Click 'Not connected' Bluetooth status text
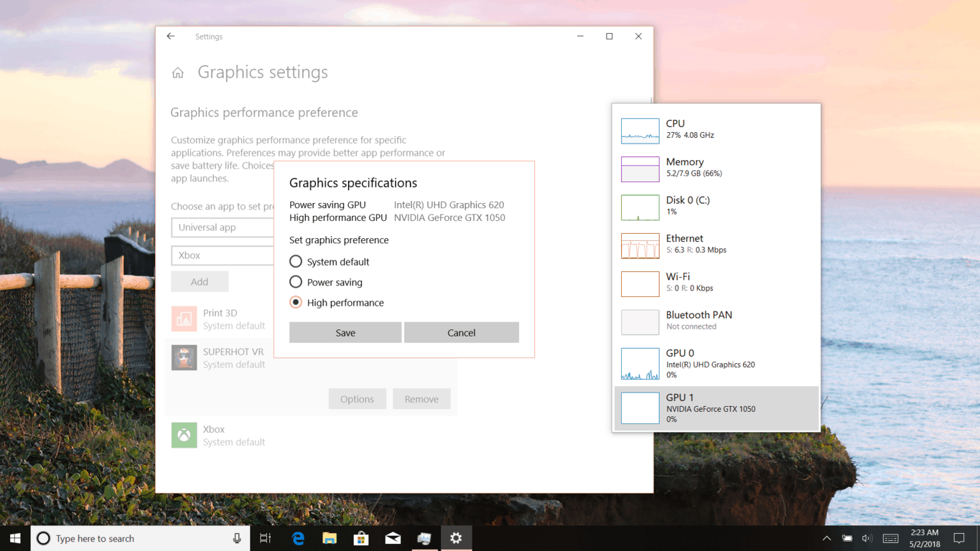This screenshot has width=980, height=551. [x=691, y=326]
